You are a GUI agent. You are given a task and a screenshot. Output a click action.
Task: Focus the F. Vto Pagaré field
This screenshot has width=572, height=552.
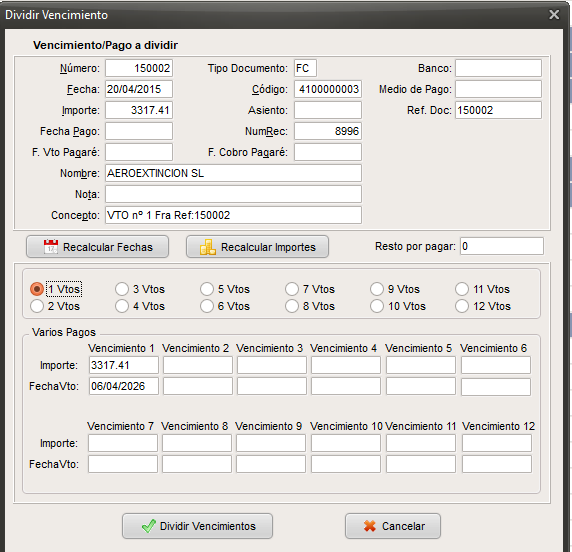point(139,152)
